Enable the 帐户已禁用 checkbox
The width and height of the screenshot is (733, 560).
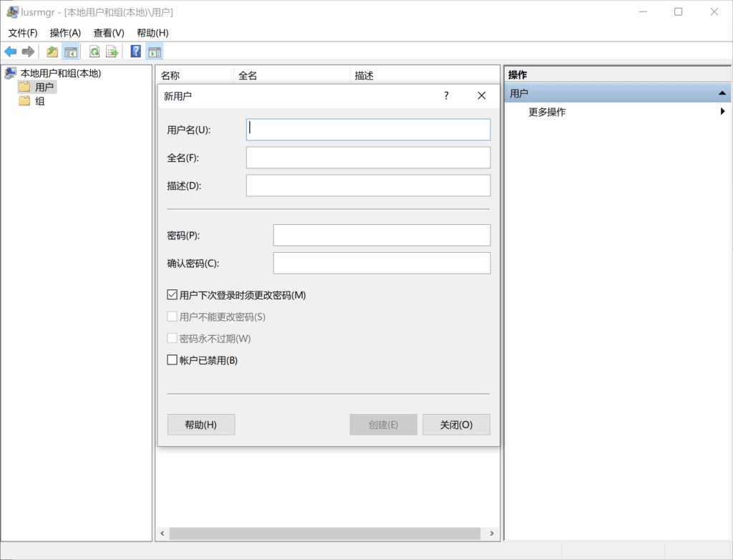[172, 359]
